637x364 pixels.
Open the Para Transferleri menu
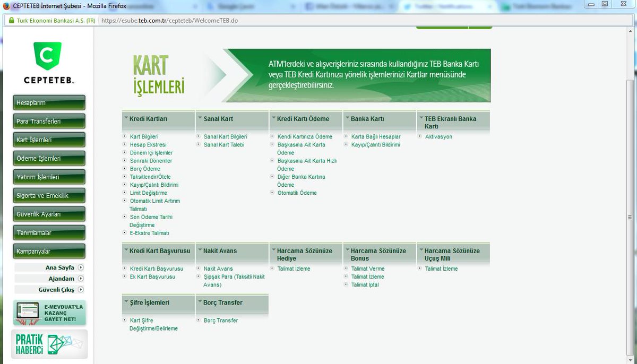pyautogui.click(x=49, y=121)
